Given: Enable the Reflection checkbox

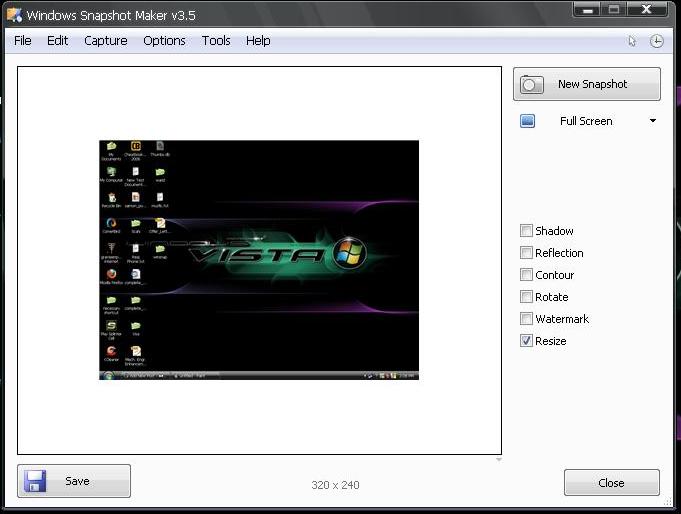Looking at the screenshot, I should (x=526, y=252).
